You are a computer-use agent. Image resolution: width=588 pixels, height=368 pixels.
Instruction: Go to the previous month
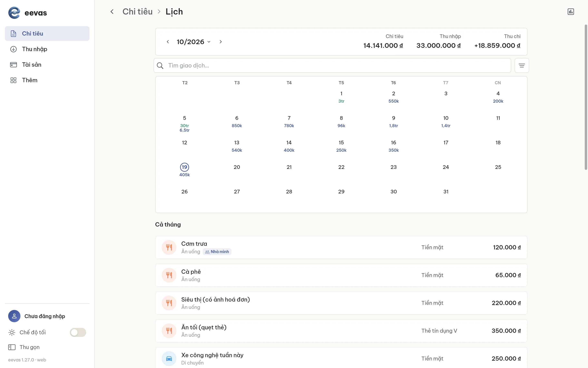(168, 42)
